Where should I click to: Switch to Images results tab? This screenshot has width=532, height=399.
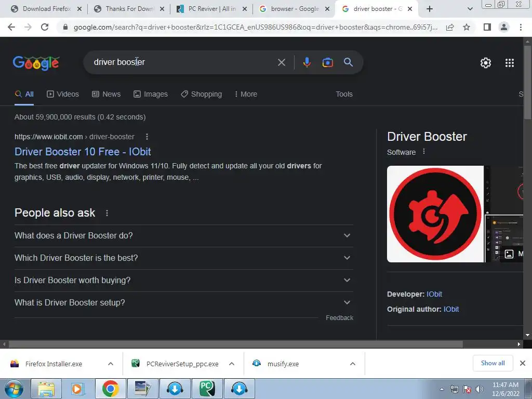click(151, 94)
